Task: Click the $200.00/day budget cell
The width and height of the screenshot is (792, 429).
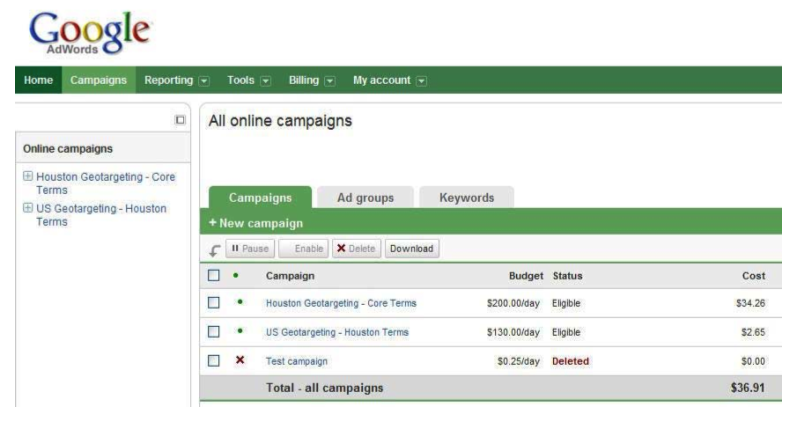Action: click(x=513, y=303)
